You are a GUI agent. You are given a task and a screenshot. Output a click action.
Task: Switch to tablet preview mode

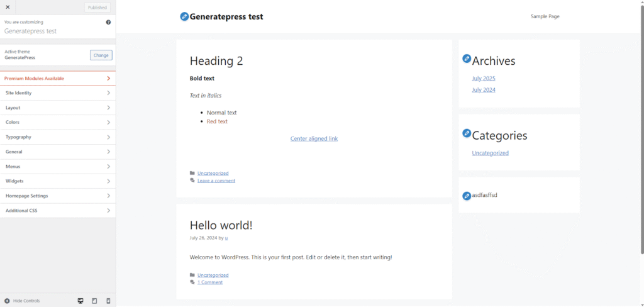tap(94, 301)
